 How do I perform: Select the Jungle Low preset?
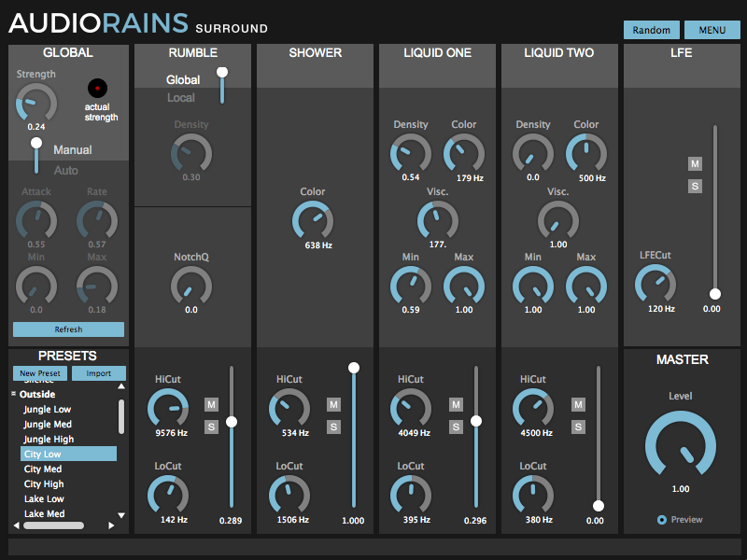tap(68, 409)
